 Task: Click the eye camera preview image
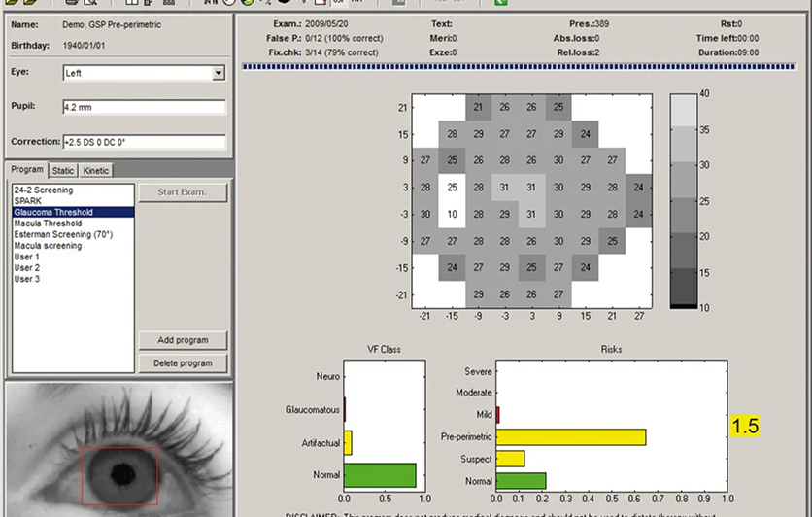point(119,450)
